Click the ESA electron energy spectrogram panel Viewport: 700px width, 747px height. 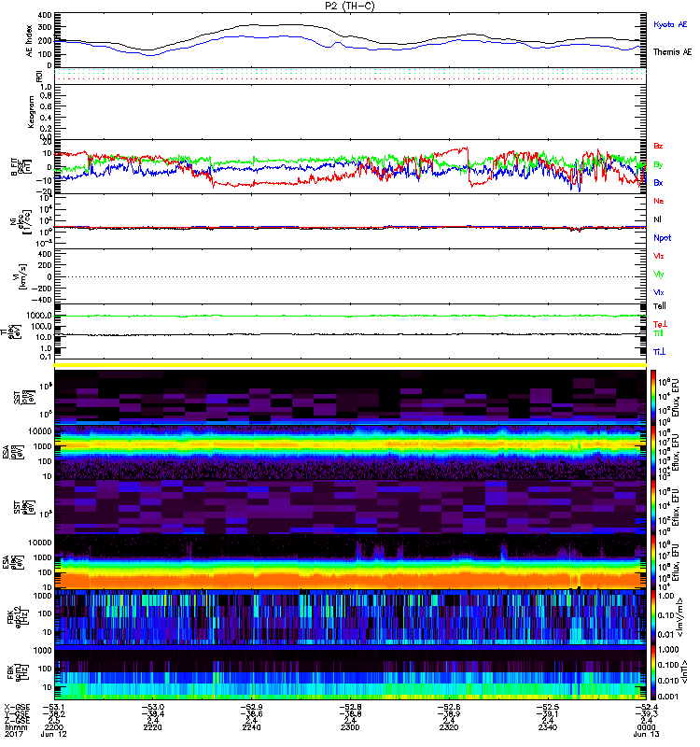(x=350, y=562)
